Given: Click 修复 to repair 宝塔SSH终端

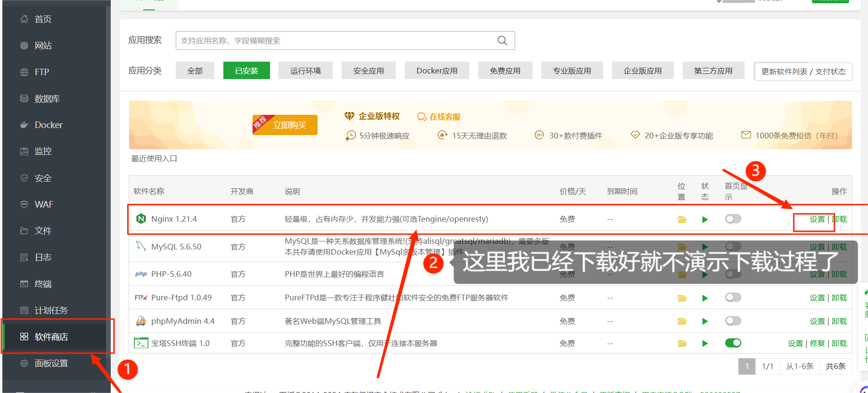Looking at the screenshot, I should 818,344.
